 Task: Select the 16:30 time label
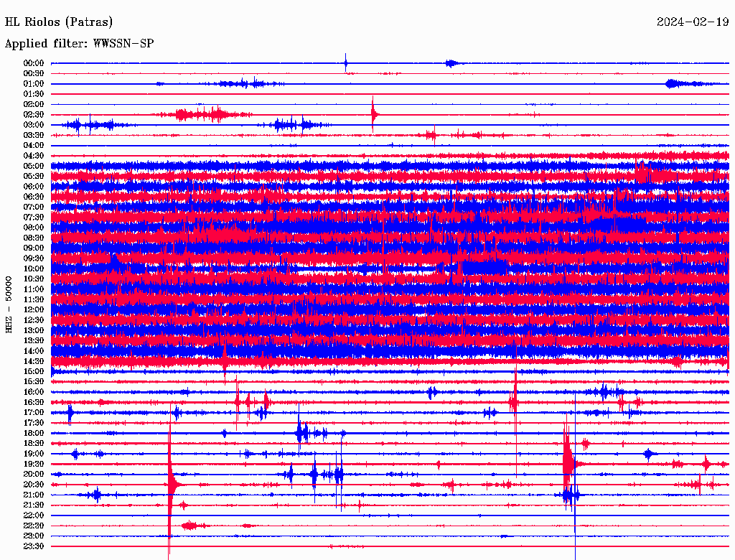(x=34, y=403)
